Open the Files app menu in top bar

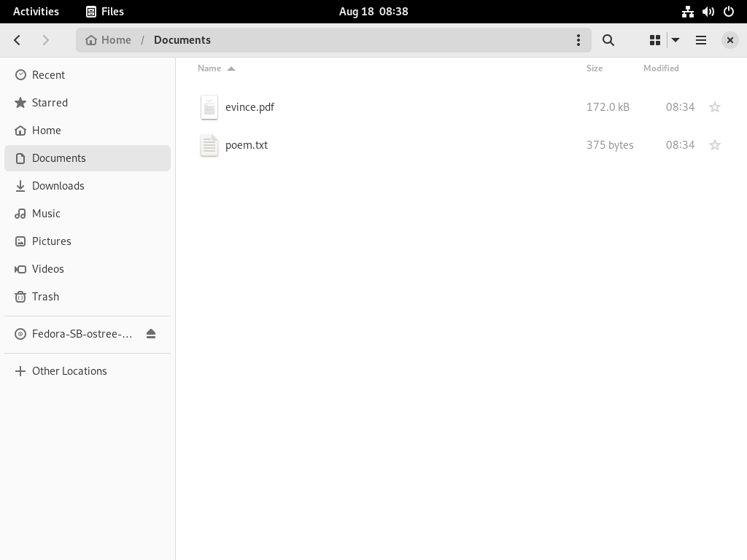[x=105, y=12]
